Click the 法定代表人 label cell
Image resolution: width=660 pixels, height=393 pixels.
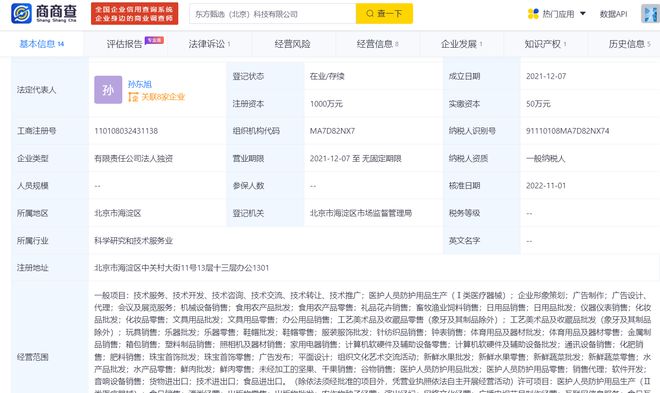point(50,90)
